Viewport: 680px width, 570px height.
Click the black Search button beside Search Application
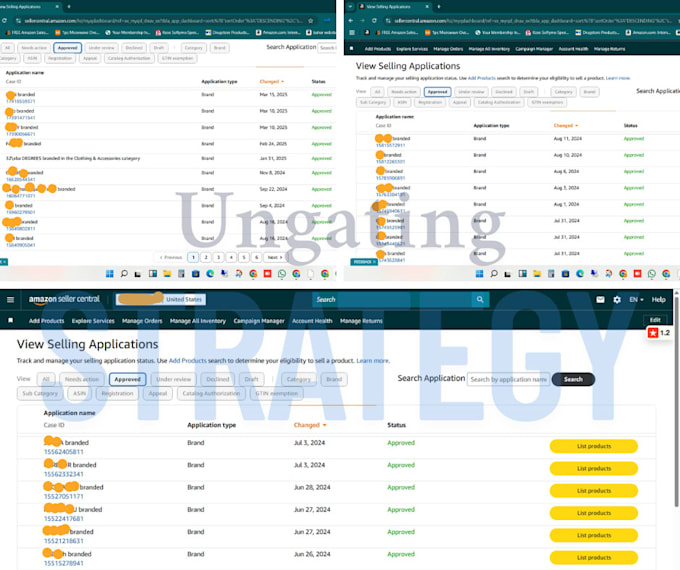[x=573, y=379]
